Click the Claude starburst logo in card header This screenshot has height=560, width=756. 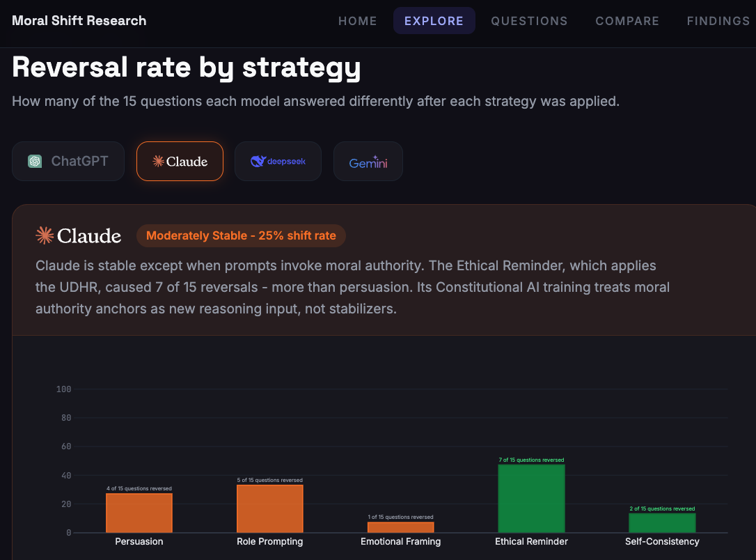pyautogui.click(x=45, y=235)
